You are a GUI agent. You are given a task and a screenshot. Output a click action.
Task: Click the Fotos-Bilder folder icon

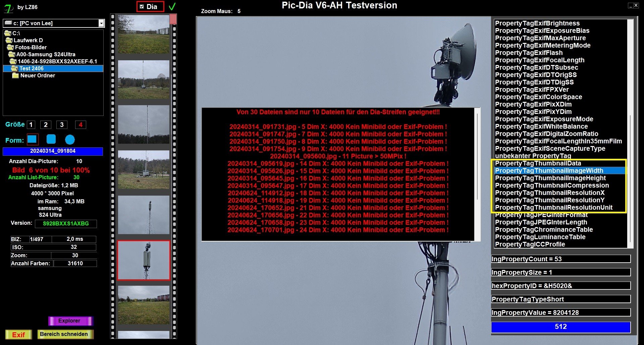[10, 47]
